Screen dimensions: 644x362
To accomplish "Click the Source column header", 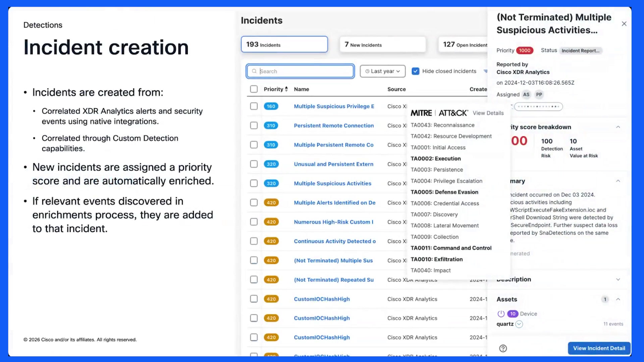I will coord(396,89).
